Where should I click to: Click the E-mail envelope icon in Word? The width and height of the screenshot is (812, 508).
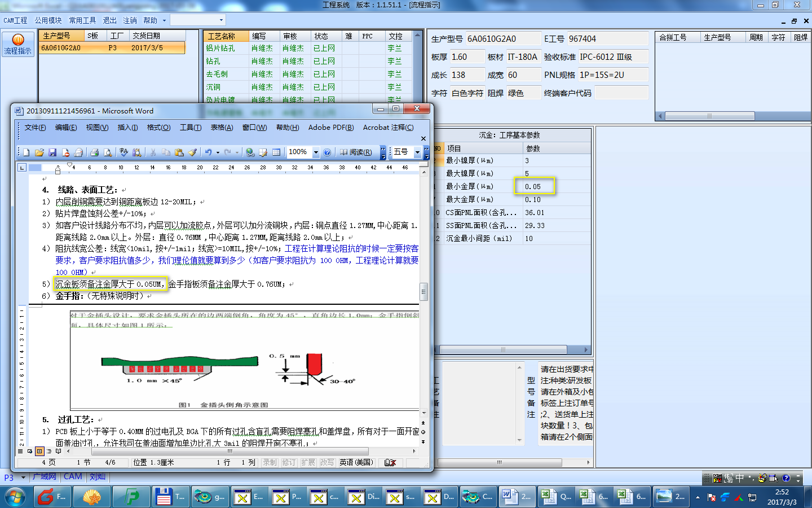click(79, 152)
